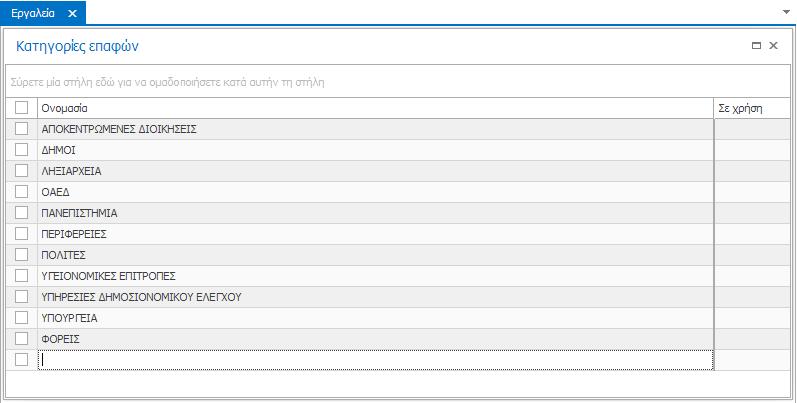Open the tab list dropdown arrow at top right
The height and width of the screenshot is (403, 797).
coord(787,12)
